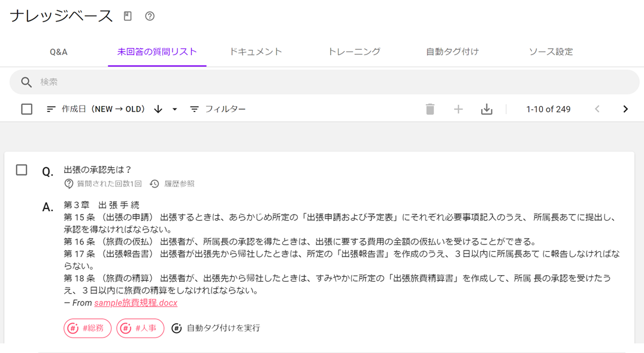Click the 質問された回数 question icon
This screenshot has width=644, height=353.
[68, 184]
